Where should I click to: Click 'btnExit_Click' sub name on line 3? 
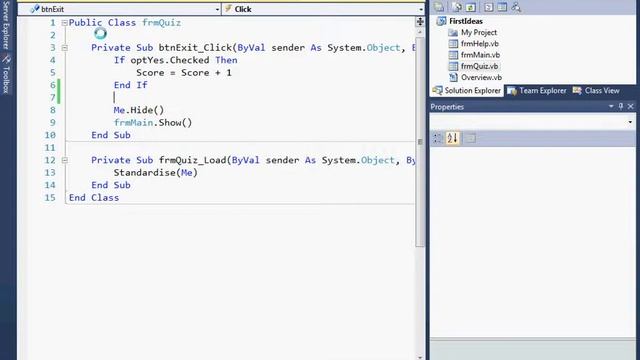[x=195, y=48]
